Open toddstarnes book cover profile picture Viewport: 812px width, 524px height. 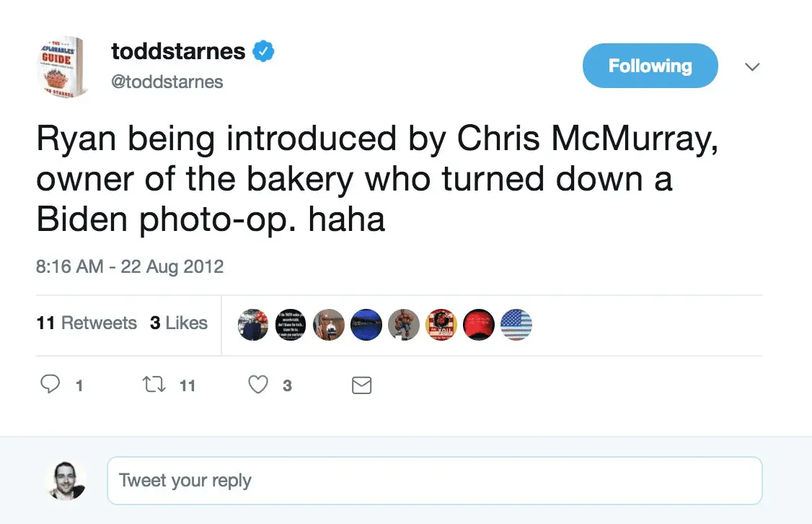coord(62,67)
